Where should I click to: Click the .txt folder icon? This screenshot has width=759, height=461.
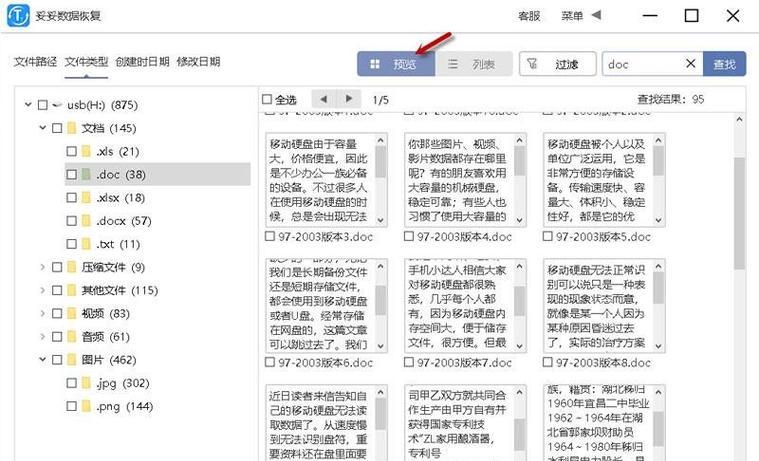point(86,244)
